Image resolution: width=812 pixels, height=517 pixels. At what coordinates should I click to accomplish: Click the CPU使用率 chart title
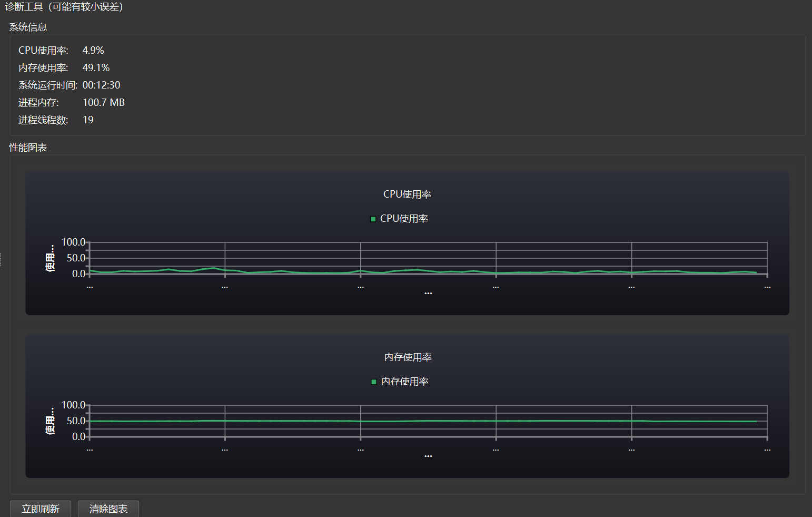407,194
